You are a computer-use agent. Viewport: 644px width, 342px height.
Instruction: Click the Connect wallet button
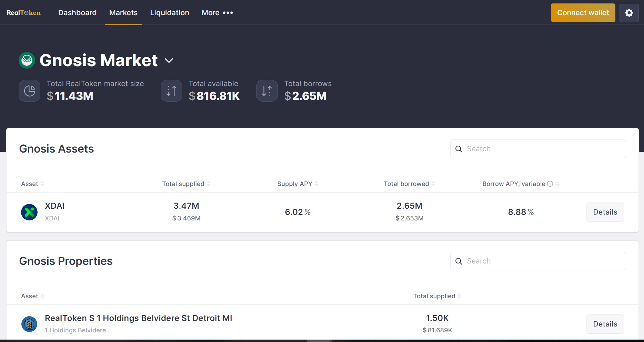pyautogui.click(x=583, y=13)
